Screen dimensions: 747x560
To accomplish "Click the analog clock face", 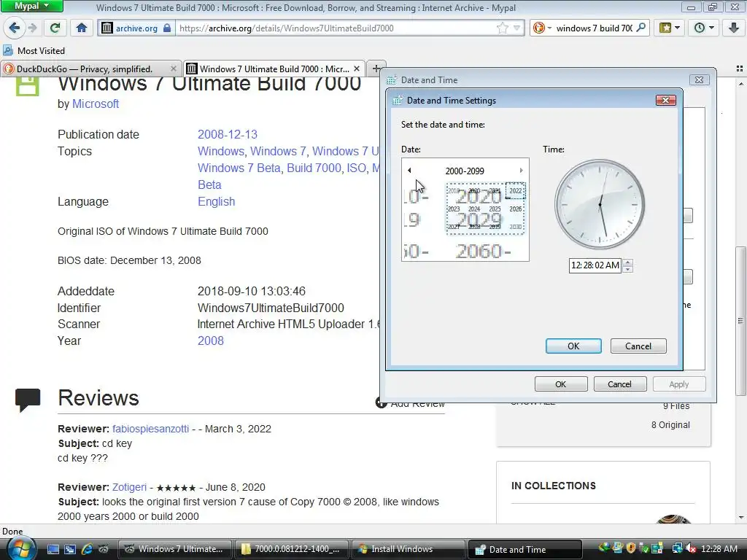I will tap(600, 204).
